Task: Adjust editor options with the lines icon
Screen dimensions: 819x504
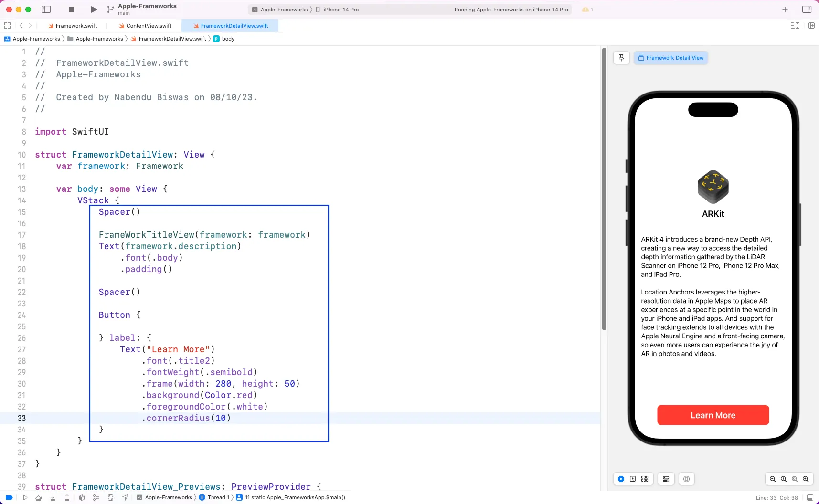Action: (795, 26)
